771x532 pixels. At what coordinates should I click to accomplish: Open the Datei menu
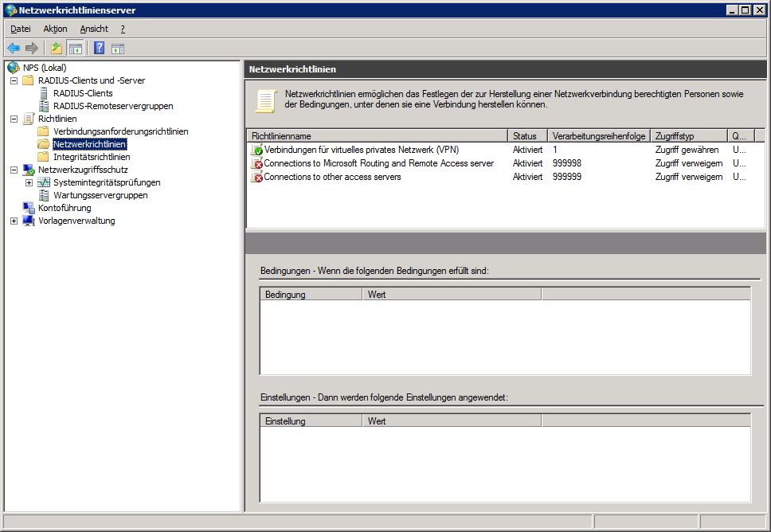[x=21, y=29]
